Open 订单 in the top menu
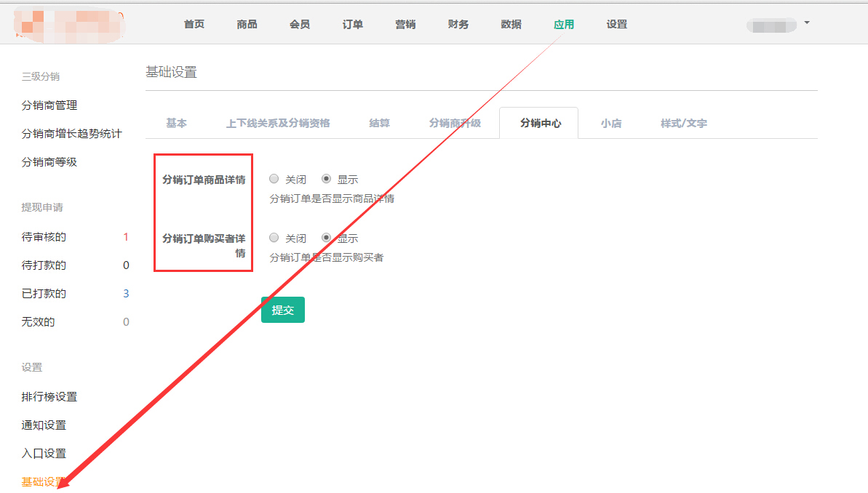The image size is (868, 493). point(353,25)
